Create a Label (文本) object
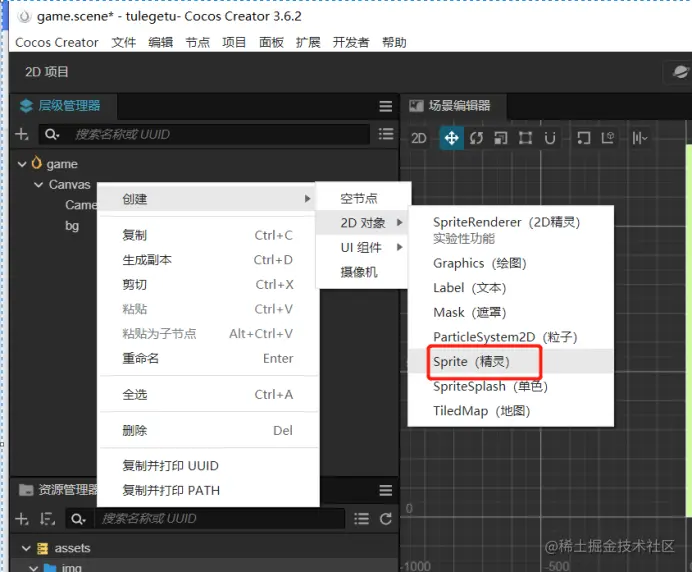The image size is (693, 572). tap(510, 288)
